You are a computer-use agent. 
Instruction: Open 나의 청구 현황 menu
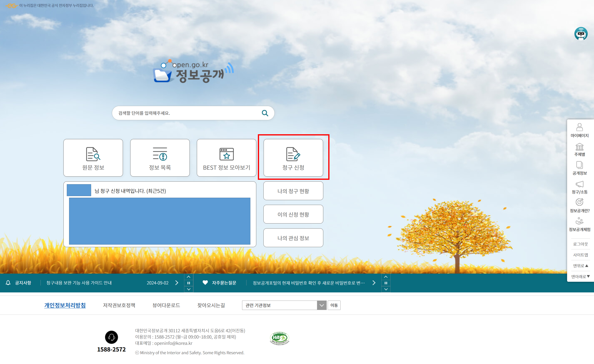click(x=293, y=191)
